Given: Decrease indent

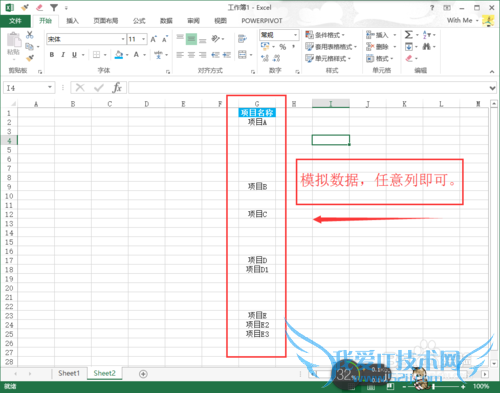Looking at the screenshot, I should 215,55.
